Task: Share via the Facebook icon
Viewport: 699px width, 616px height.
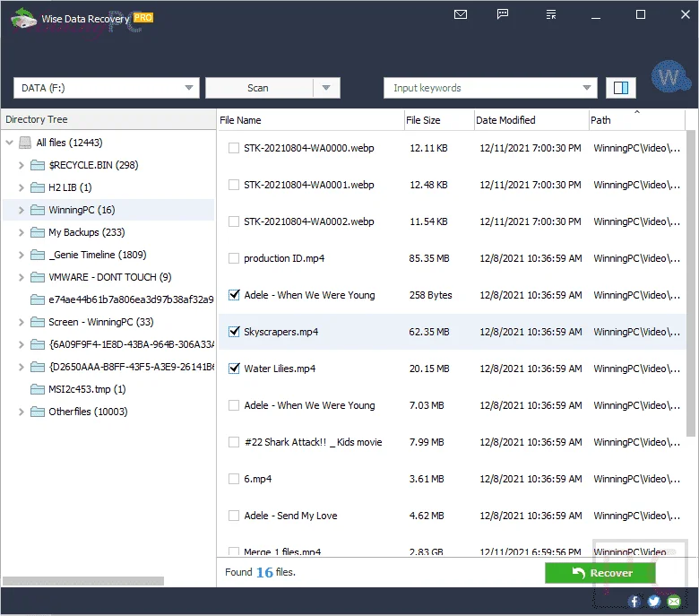Action: [x=634, y=602]
